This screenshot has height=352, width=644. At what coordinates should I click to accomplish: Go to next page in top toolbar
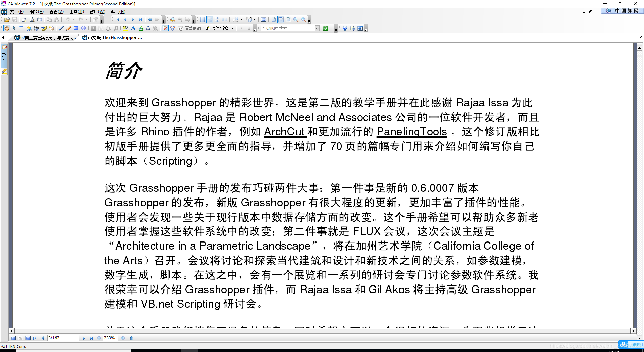[x=133, y=20]
